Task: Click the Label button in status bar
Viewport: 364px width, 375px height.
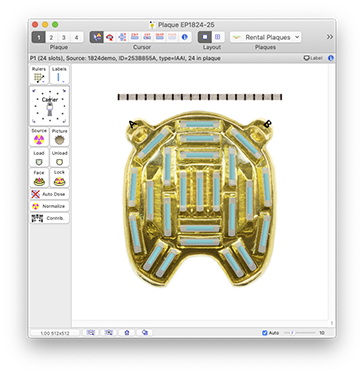Action: pyautogui.click(x=313, y=58)
